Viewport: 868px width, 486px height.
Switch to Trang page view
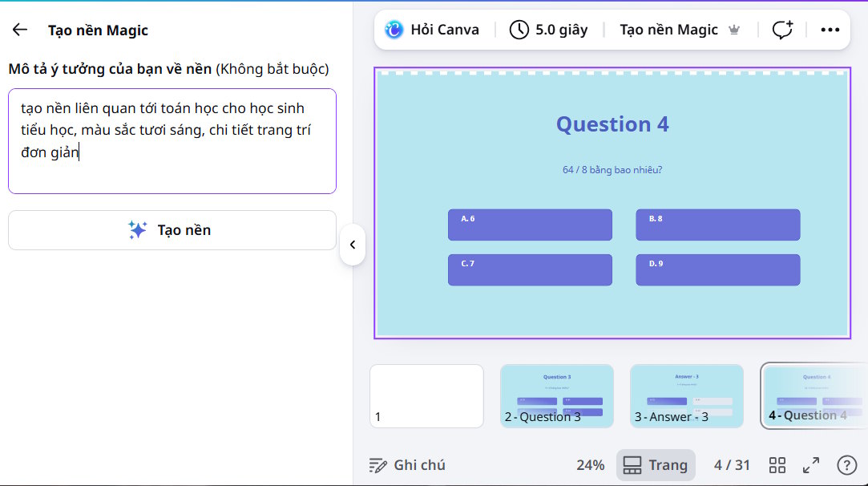(x=656, y=465)
